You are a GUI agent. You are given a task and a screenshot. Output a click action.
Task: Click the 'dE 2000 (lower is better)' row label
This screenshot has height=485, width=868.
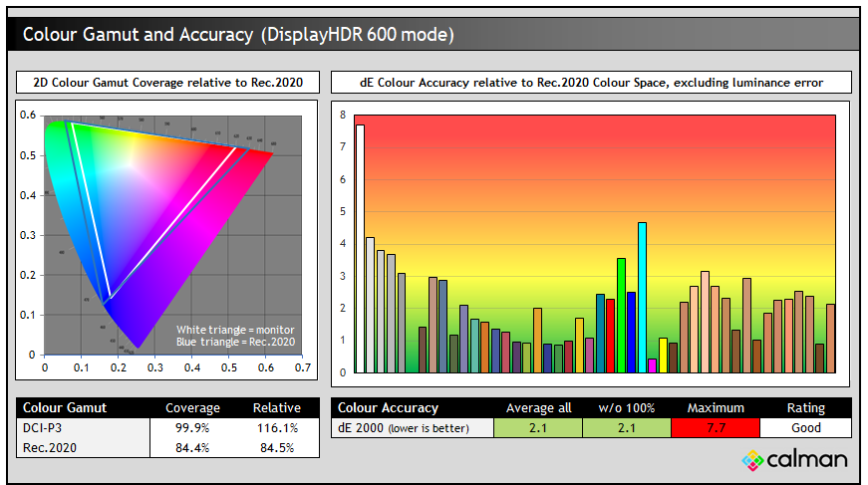(x=412, y=427)
